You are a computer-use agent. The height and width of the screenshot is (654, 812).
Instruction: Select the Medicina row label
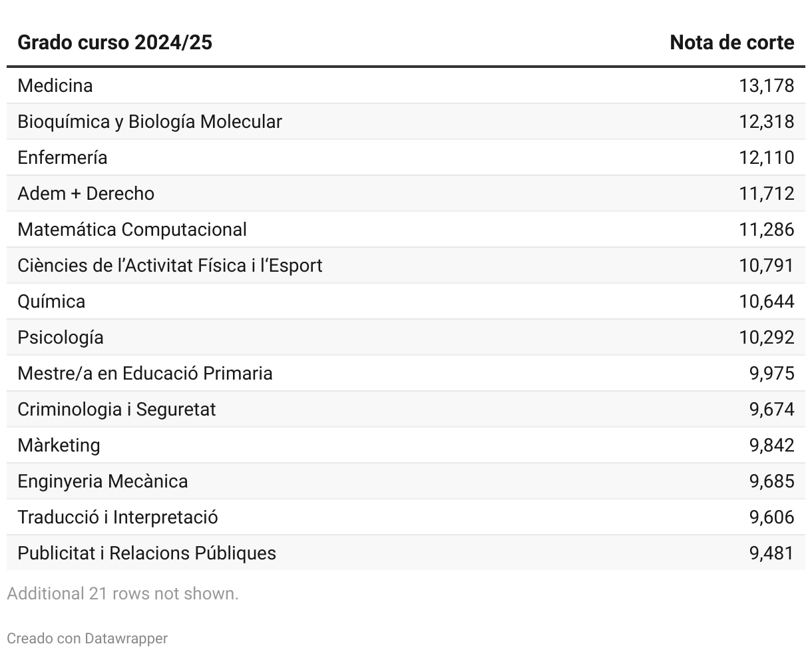click(55, 85)
